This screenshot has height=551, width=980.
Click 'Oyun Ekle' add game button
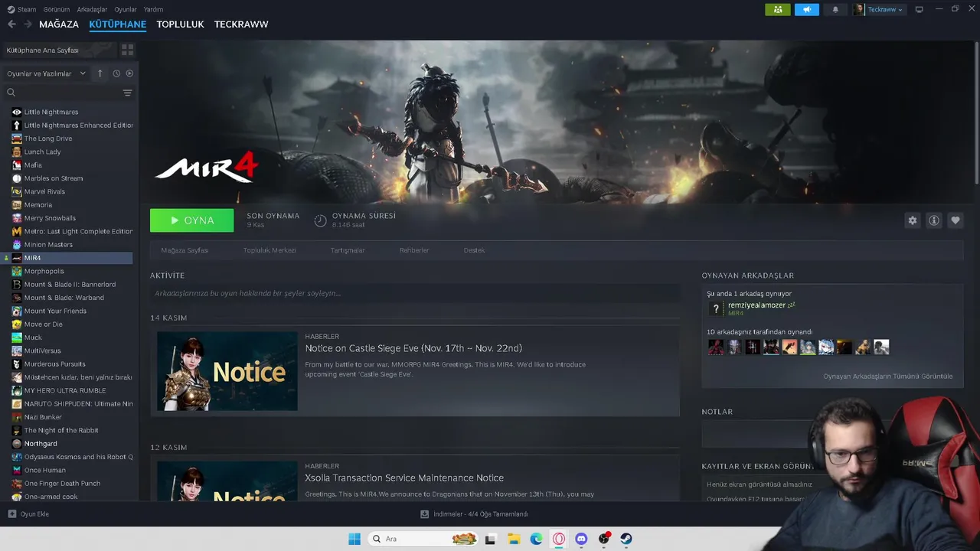(x=28, y=514)
